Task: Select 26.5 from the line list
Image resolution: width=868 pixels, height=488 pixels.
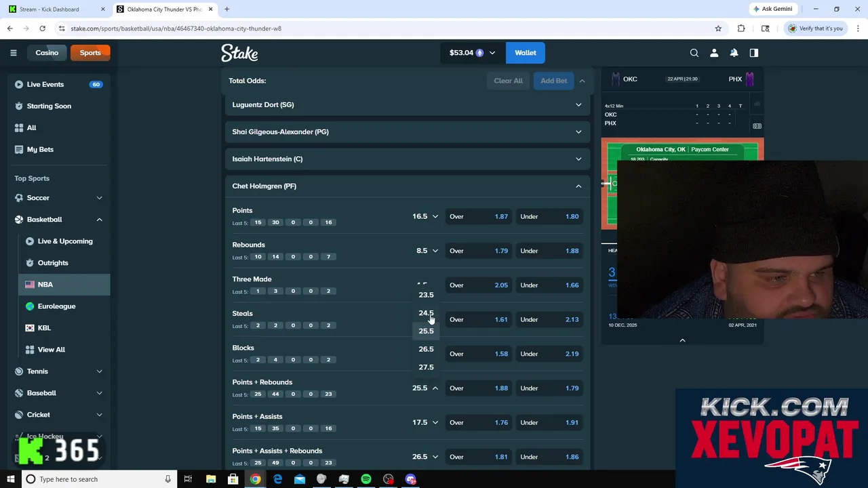Action: [426, 349]
